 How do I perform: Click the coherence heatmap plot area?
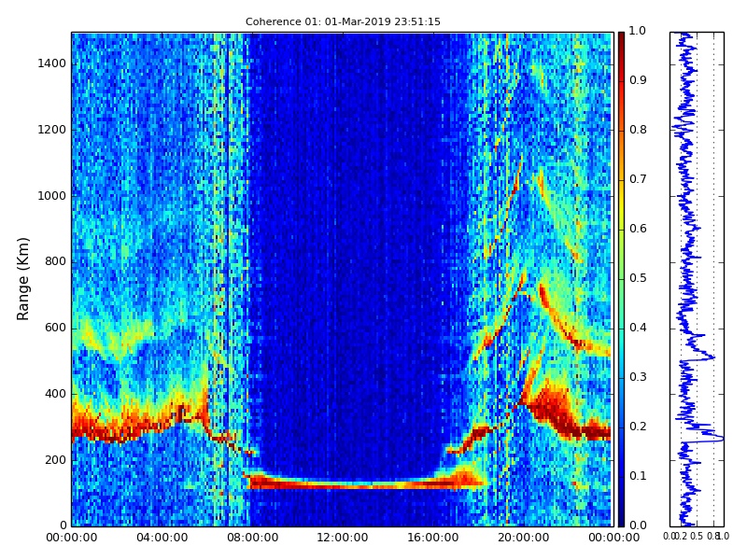pos(342,279)
